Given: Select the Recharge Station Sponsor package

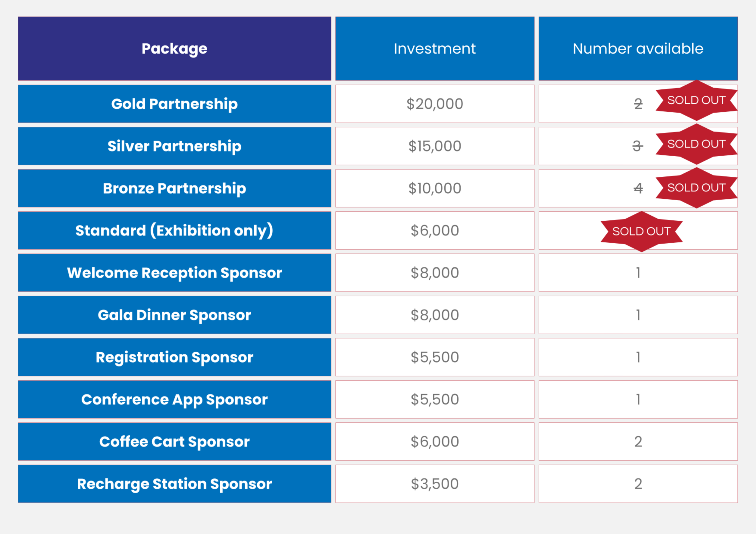Looking at the screenshot, I should click(174, 484).
